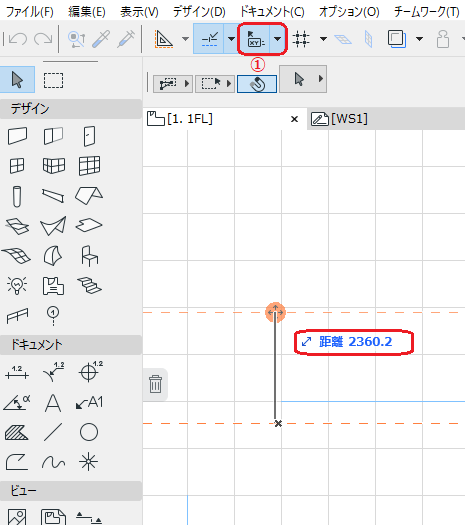465x525 pixels.
Task: Select the Slab tool
Action: click(89, 225)
